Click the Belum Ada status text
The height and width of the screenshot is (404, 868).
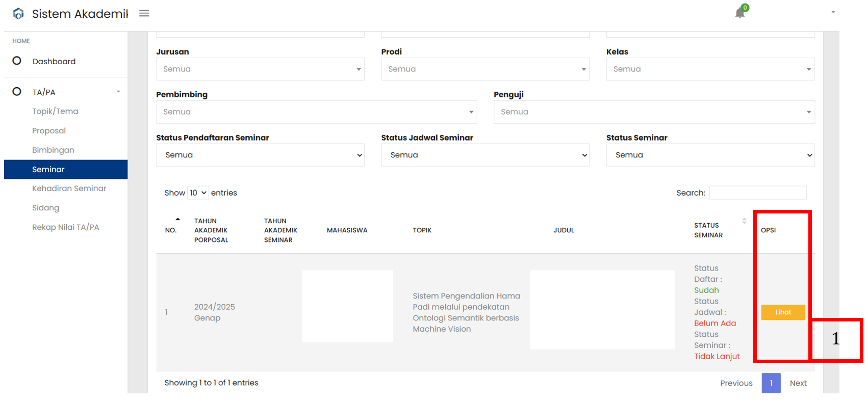715,324
